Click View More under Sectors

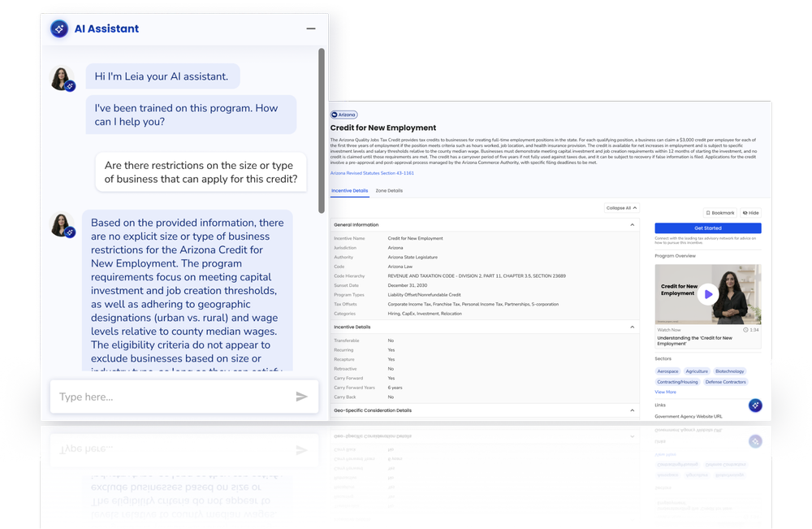click(665, 392)
